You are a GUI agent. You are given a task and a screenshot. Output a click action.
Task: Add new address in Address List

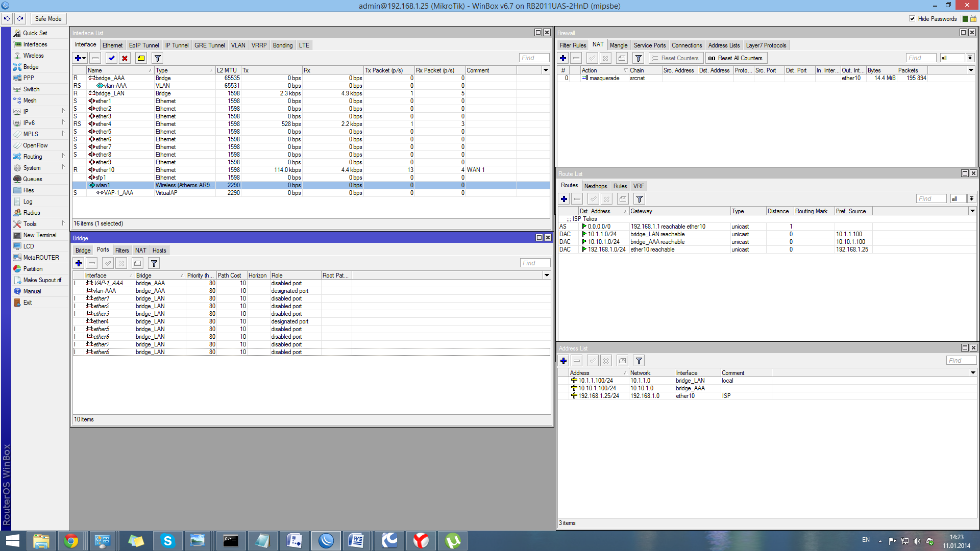point(563,361)
